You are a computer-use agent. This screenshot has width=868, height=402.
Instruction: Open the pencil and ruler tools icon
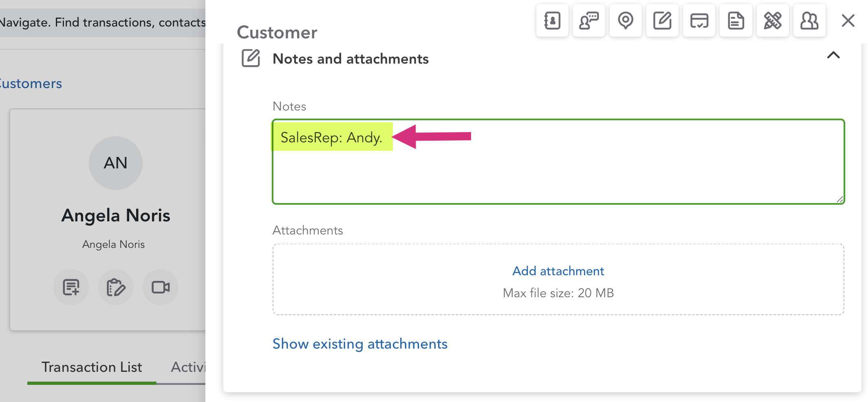coord(773,21)
